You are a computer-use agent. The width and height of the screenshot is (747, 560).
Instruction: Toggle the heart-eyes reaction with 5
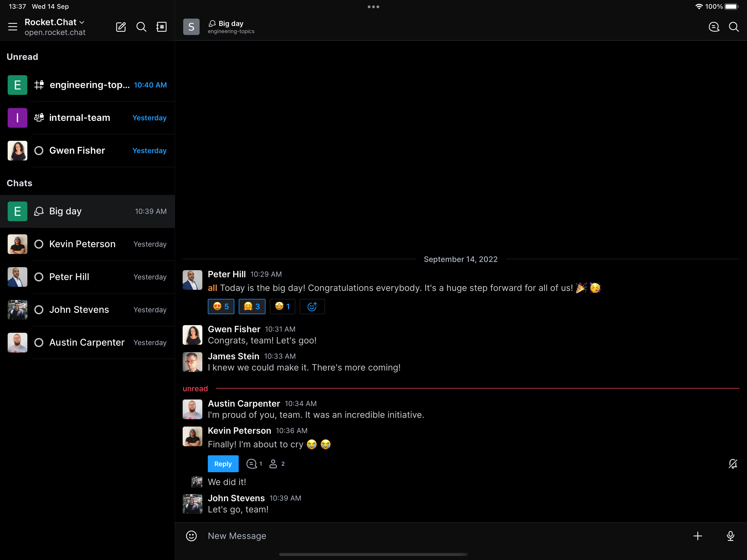point(221,306)
